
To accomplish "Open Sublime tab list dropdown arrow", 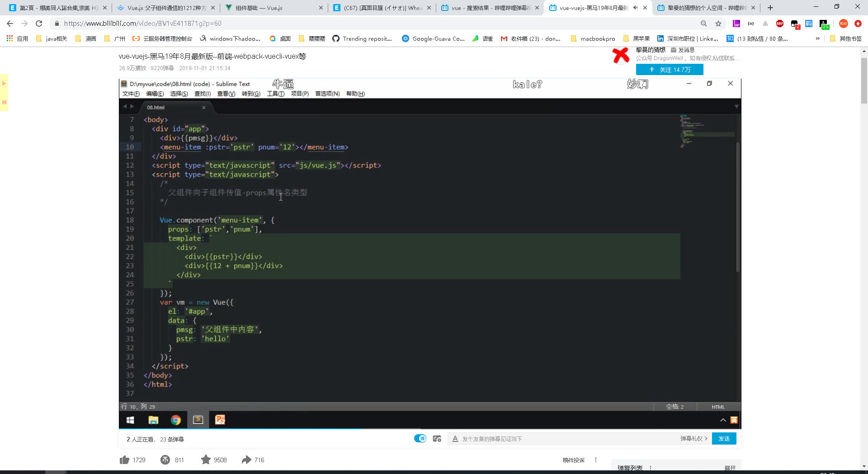I will tap(736, 107).
